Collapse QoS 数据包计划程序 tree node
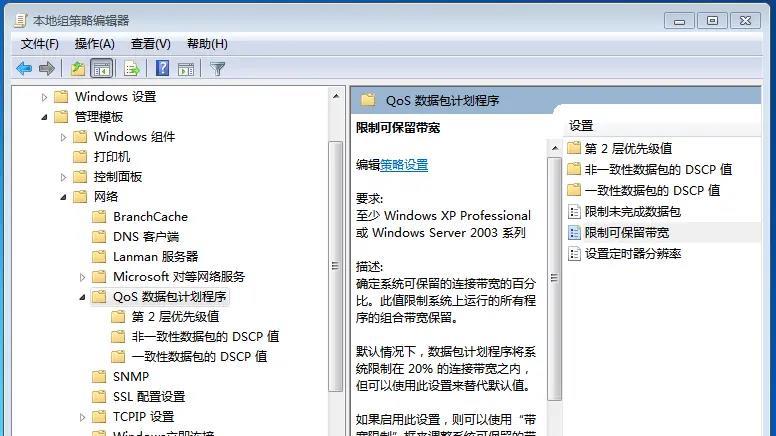Image resolution: width=776 pixels, height=436 pixels. pyautogui.click(x=82, y=297)
